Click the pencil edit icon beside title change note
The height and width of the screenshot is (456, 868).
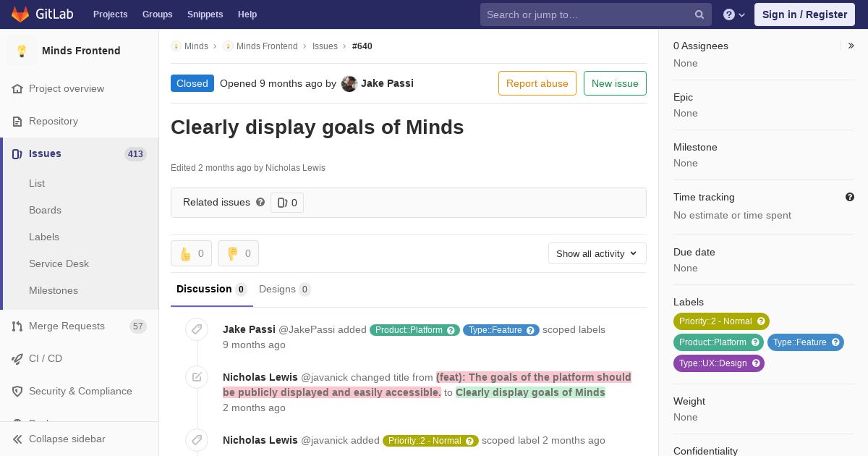point(197,377)
